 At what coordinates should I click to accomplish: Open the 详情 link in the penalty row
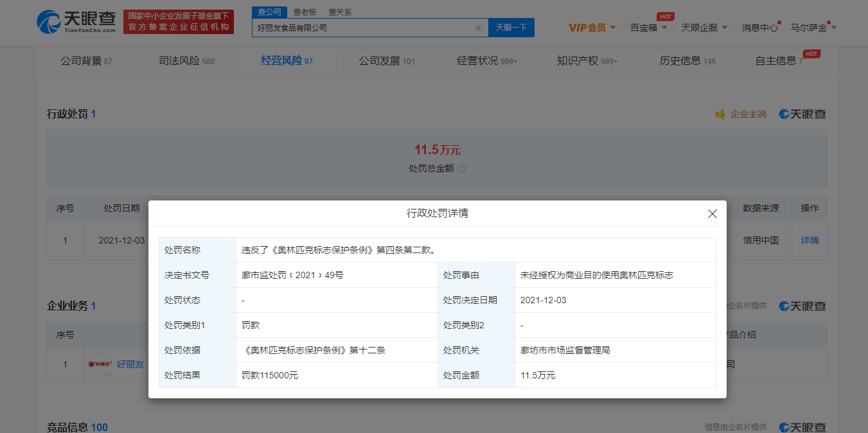(810, 240)
